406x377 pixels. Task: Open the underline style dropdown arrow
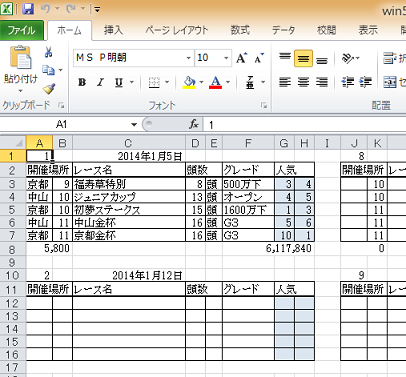pos(132,82)
